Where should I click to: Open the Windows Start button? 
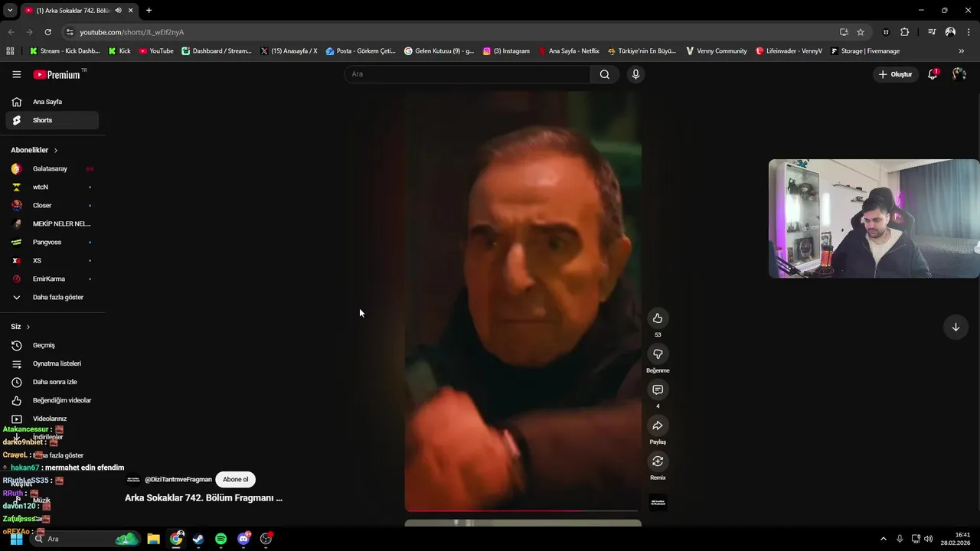16,539
